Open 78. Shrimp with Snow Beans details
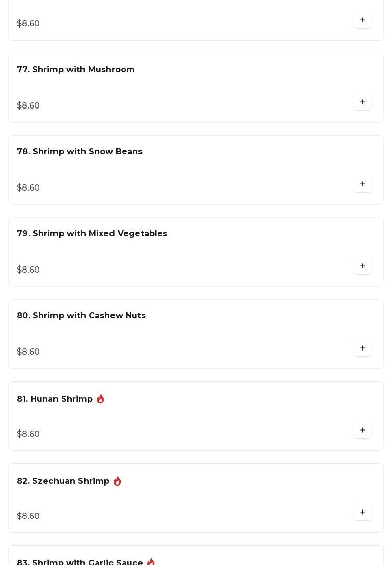 tap(79, 152)
